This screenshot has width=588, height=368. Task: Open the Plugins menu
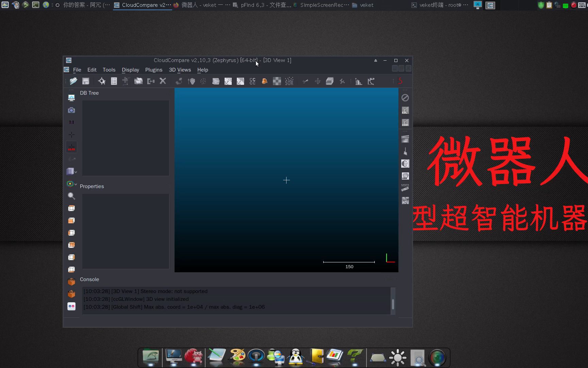[x=154, y=70]
